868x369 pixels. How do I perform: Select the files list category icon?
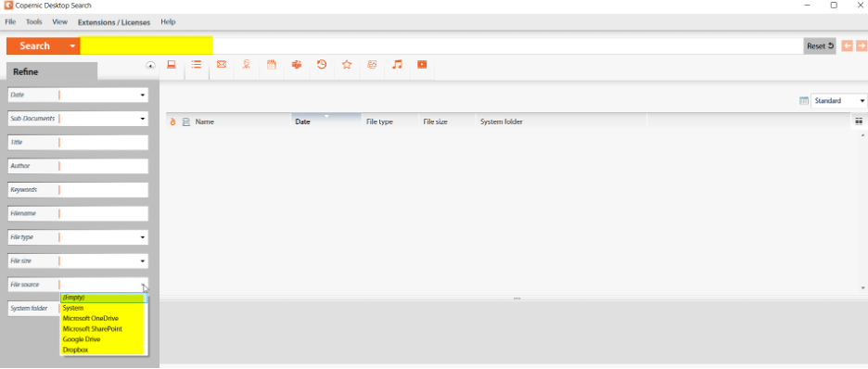click(196, 65)
